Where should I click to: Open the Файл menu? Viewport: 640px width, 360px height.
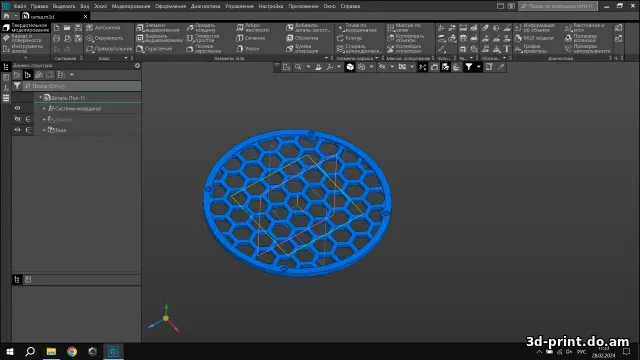tap(20, 6)
